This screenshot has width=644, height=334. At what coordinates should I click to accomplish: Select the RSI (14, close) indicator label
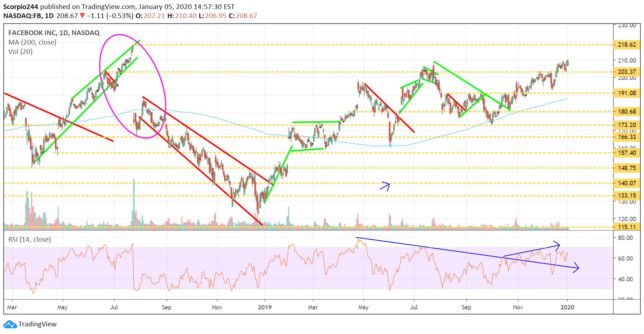pos(30,240)
